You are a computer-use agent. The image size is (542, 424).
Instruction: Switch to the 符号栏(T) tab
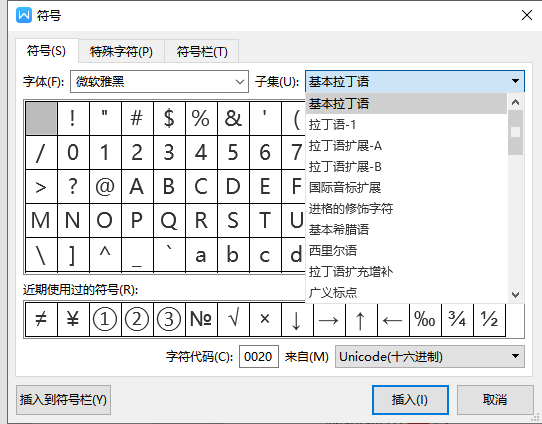[202, 51]
